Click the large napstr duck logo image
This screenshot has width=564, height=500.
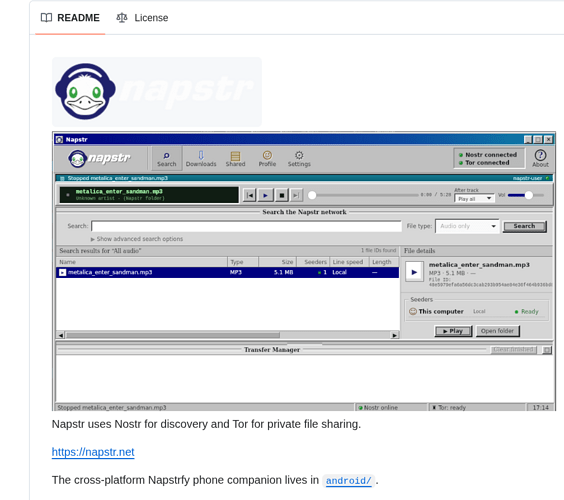tap(157, 92)
